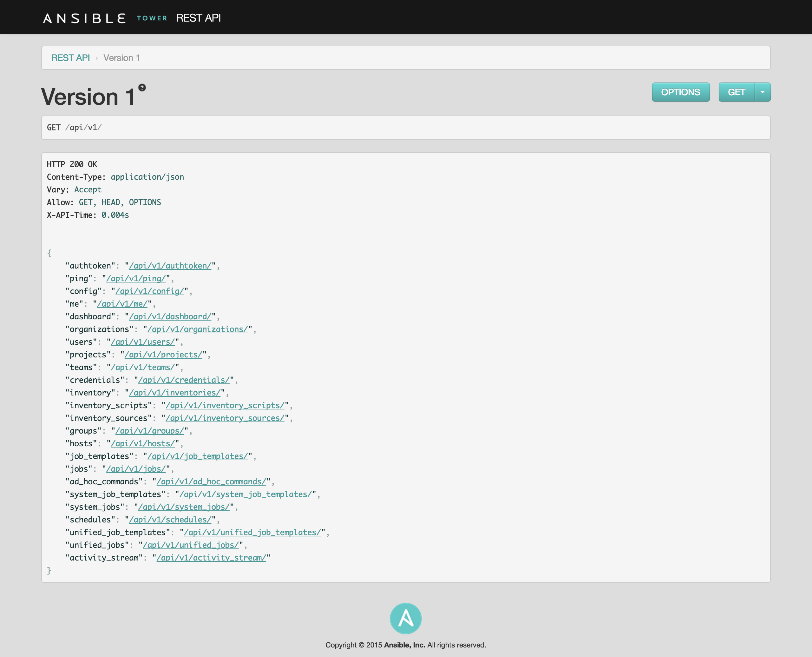Viewport: 812px width, 657px height.
Task: Open the GET format dropdown arrow
Action: coord(763,92)
